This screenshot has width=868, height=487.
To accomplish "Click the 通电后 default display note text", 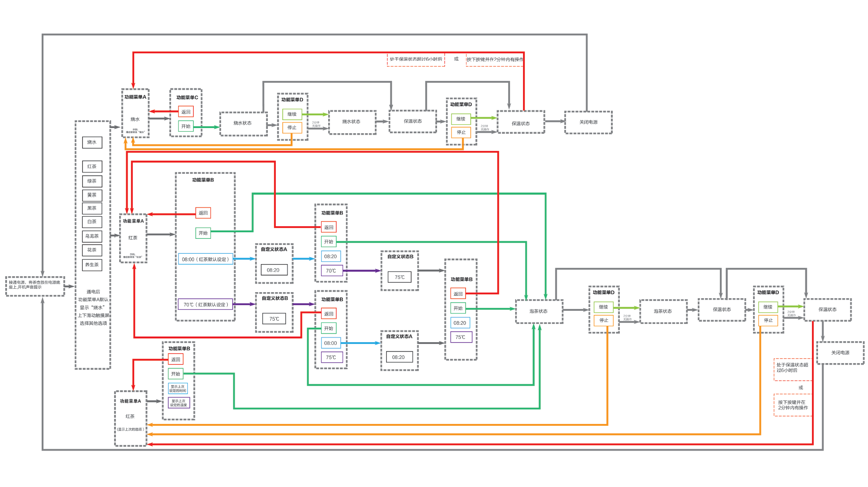I will (x=93, y=308).
